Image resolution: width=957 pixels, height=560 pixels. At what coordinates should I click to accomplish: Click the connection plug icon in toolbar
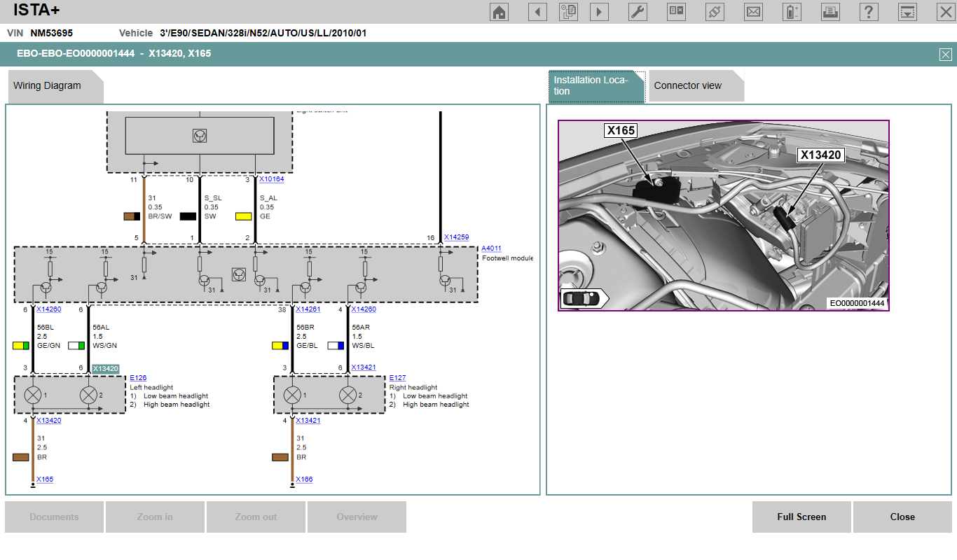click(715, 12)
